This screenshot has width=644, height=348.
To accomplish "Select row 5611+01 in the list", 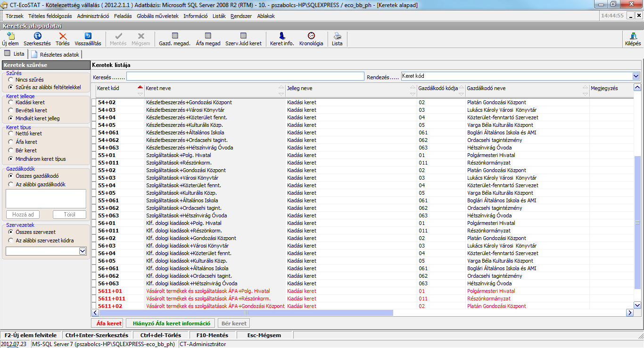I will point(362,291).
